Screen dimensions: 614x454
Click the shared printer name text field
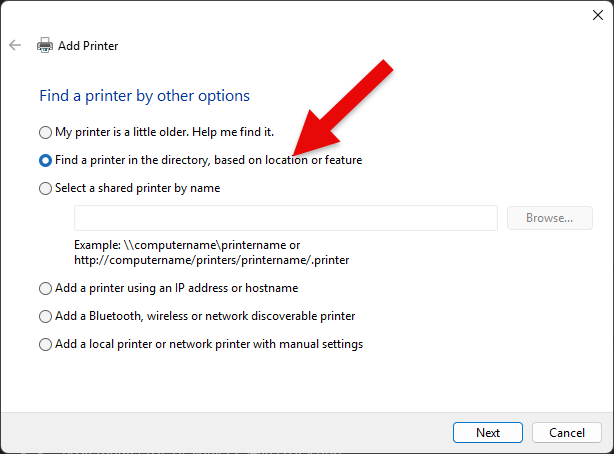285,218
